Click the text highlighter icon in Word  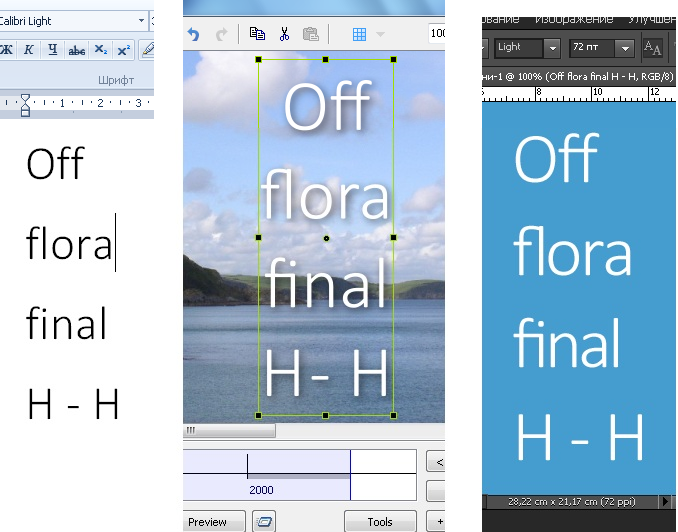148,49
